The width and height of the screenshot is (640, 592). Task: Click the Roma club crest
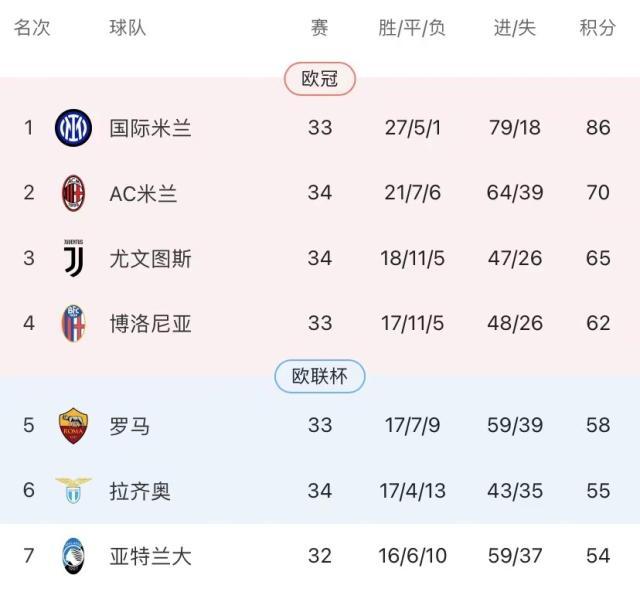[73, 425]
